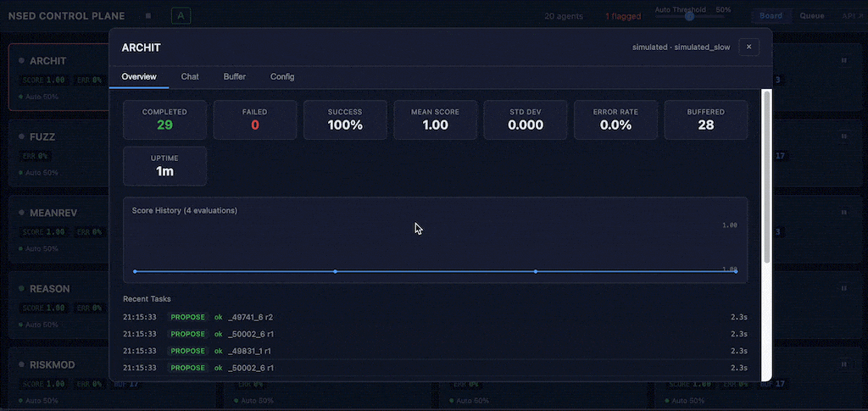This screenshot has height=411, width=868.
Task: Click the Failed stat card
Action: point(254,119)
